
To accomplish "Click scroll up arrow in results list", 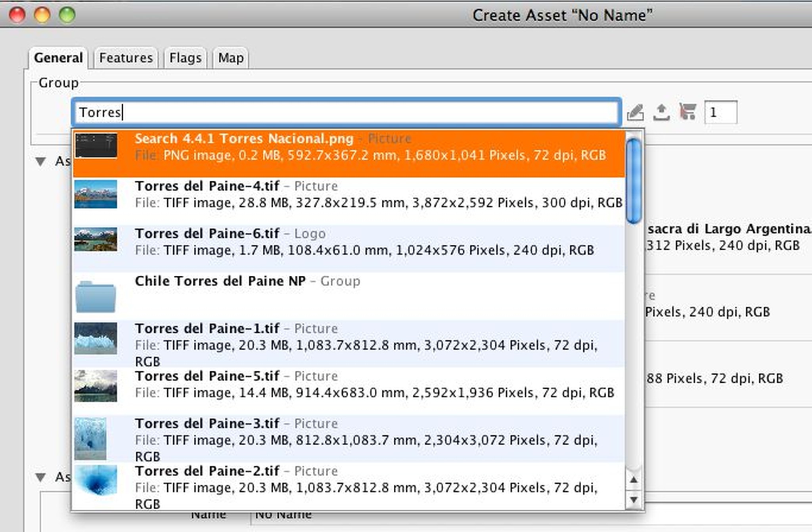I will coord(634,480).
